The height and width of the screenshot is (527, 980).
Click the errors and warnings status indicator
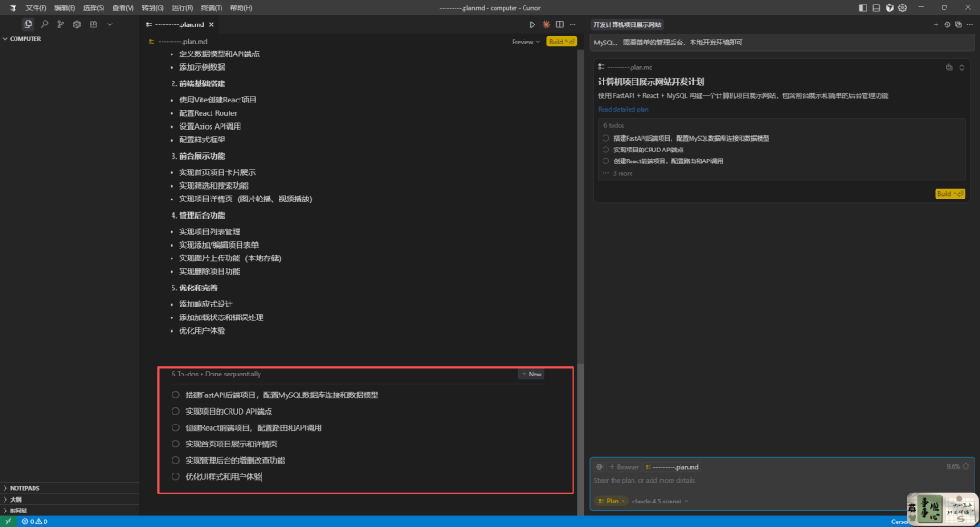34,522
